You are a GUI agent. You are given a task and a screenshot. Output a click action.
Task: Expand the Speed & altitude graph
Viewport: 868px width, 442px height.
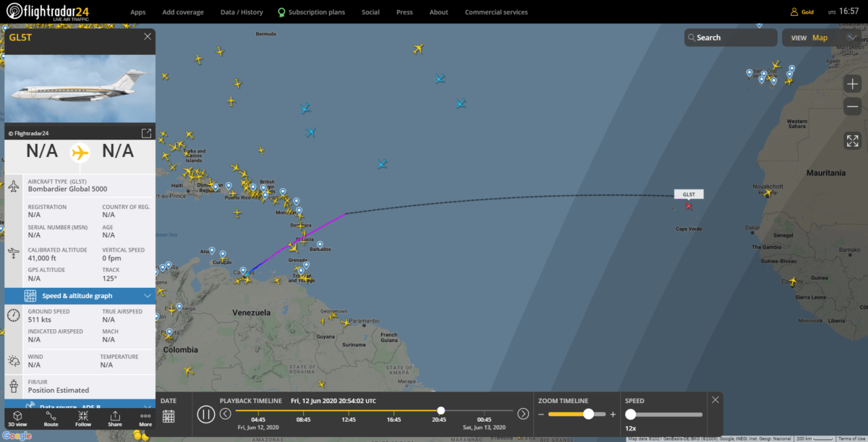80,296
